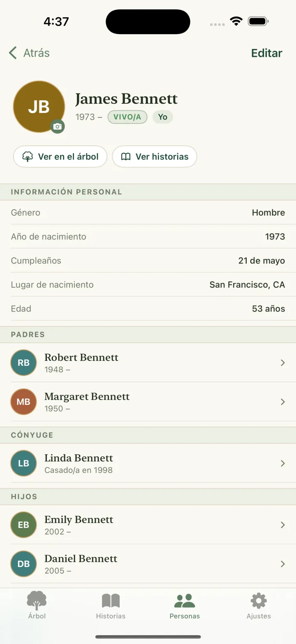
Task: Tap the Wi-Fi status bar icon
Action: 236,21
